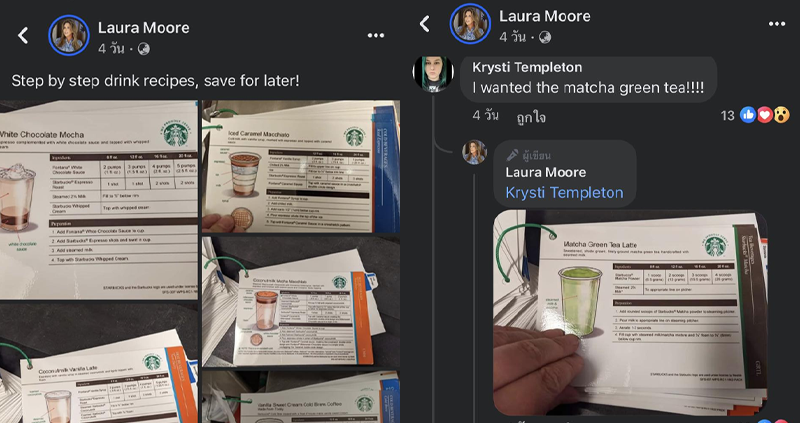Open right panel's three-dot options menu

(x=777, y=24)
